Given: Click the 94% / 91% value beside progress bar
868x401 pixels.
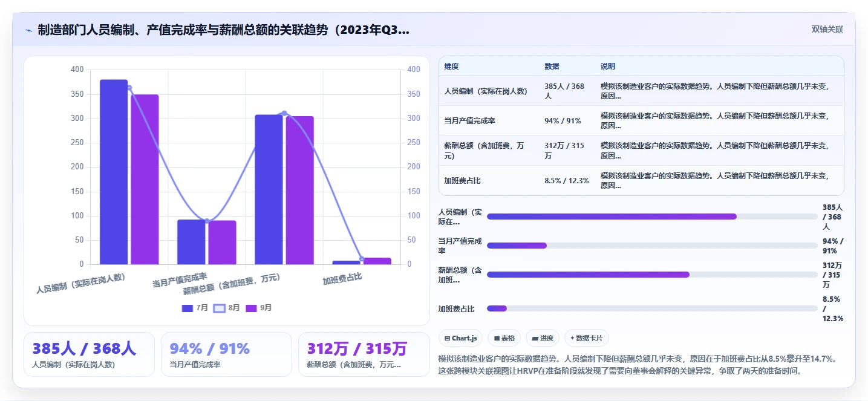Looking at the screenshot, I should (x=833, y=246).
